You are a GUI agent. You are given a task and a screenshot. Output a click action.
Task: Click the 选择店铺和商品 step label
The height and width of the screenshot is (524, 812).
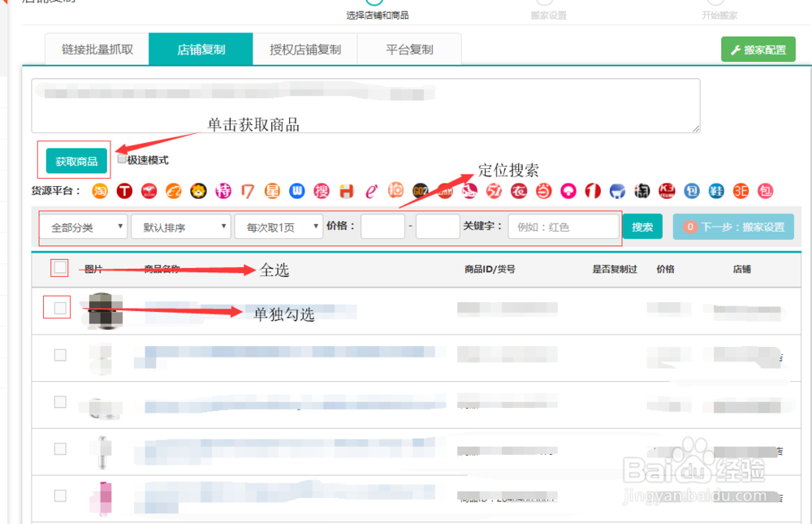point(378,15)
